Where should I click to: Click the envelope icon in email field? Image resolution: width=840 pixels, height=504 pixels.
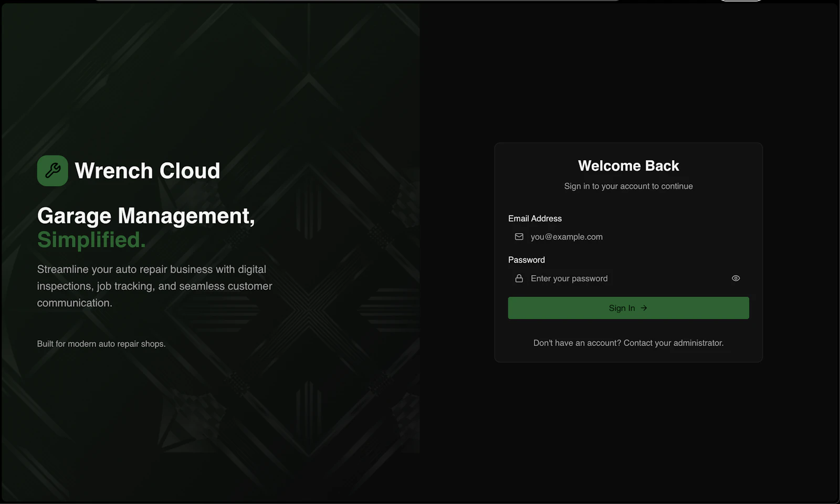519,237
